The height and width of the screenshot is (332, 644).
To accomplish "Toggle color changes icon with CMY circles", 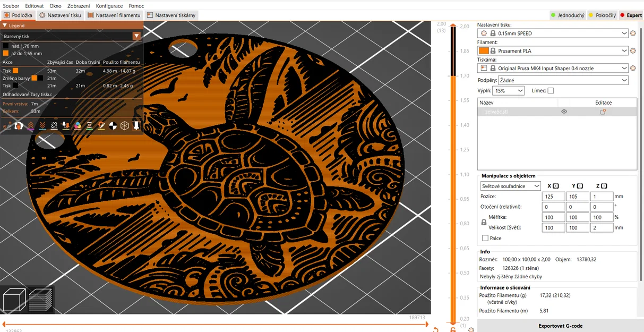I will pos(78,126).
